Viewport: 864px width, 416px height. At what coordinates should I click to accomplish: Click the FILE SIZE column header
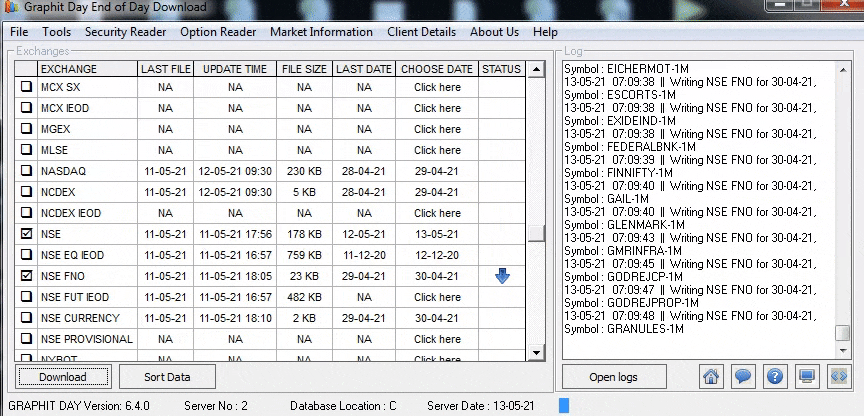point(304,69)
